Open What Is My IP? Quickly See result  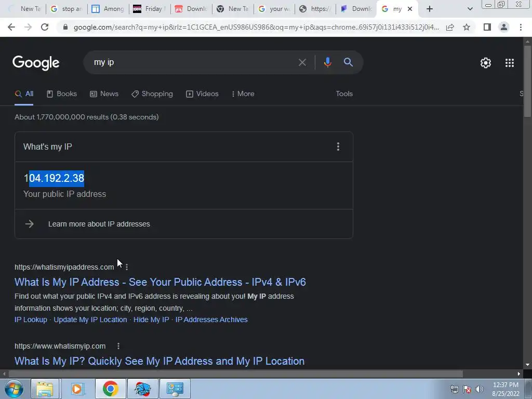pos(159,361)
